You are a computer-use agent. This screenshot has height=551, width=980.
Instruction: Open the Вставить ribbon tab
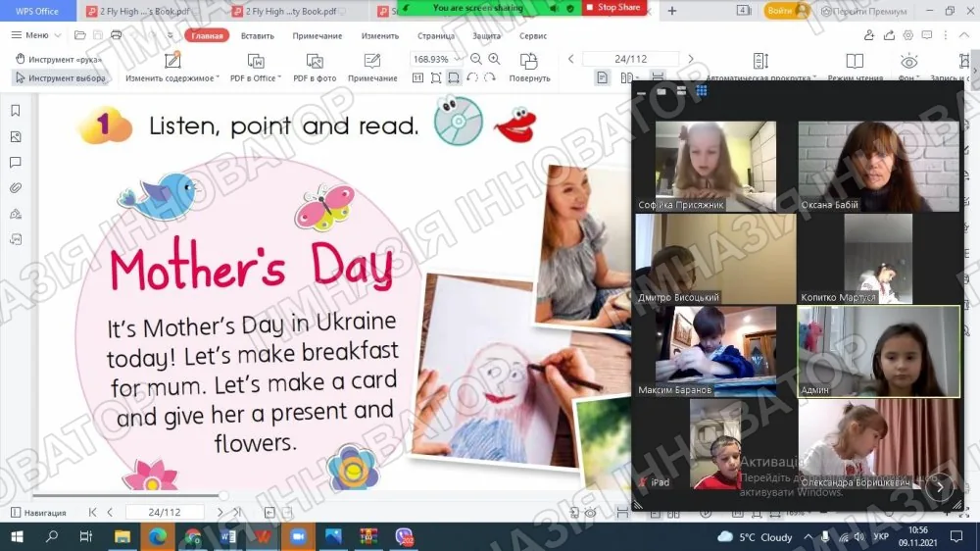pos(258,35)
